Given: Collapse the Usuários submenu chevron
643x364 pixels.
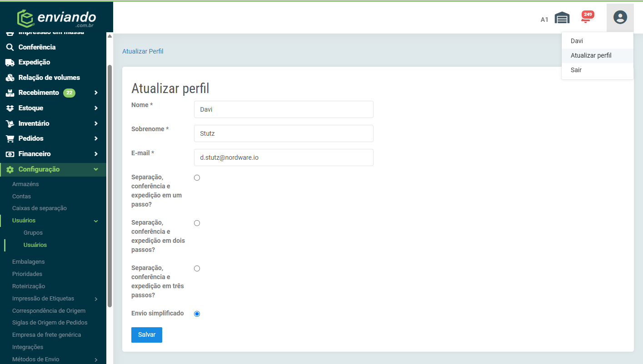Looking at the screenshot, I should (x=96, y=221).
